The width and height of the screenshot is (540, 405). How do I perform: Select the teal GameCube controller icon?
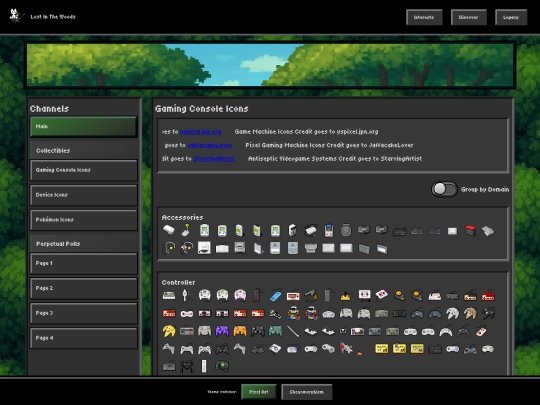[276, 331]
